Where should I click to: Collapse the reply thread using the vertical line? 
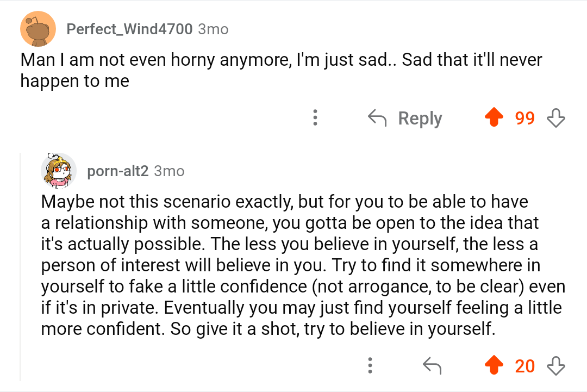coord(21,266)
